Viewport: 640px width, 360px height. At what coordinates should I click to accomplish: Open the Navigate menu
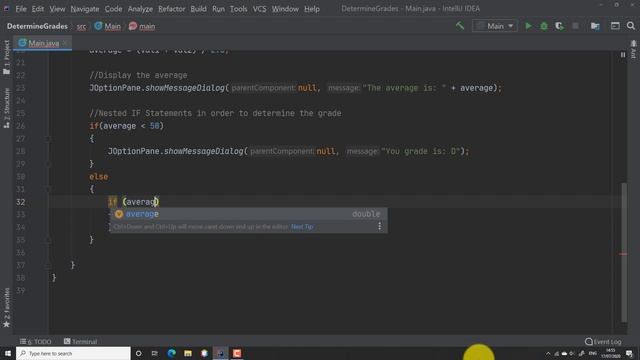[84, 9]
